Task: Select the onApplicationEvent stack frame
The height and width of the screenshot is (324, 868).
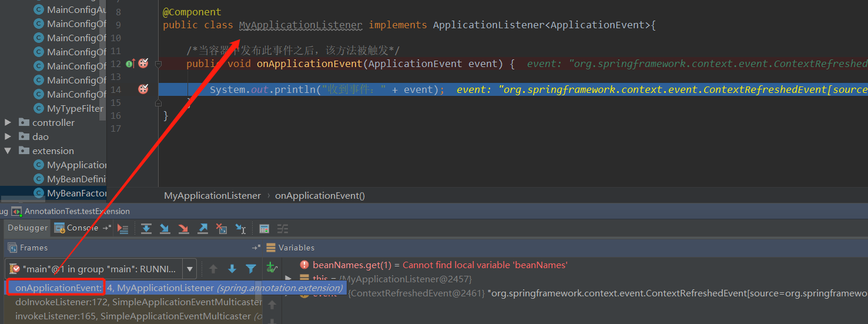Action: 175,288
